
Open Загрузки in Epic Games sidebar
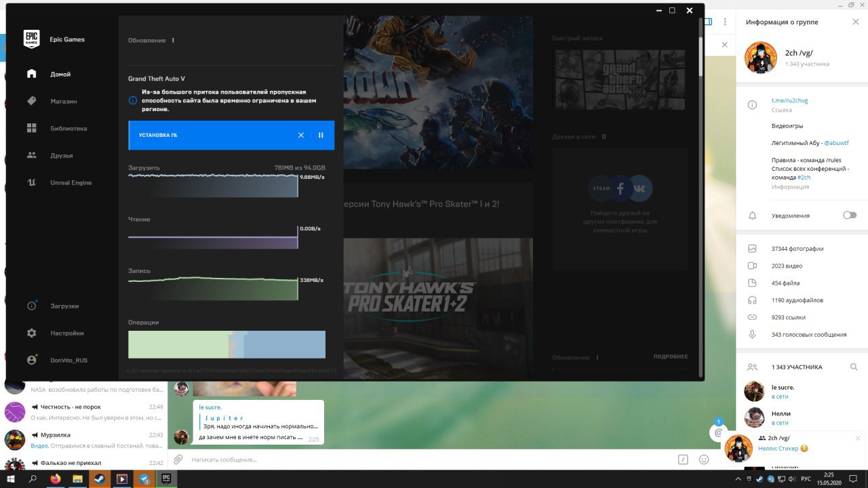[x=64, y=306]
